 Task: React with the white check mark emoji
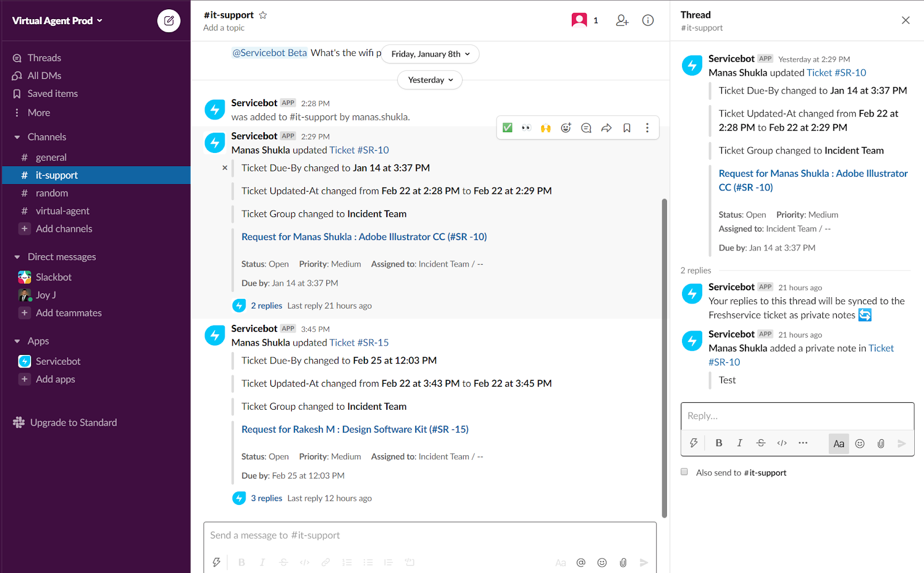(508, 128)
